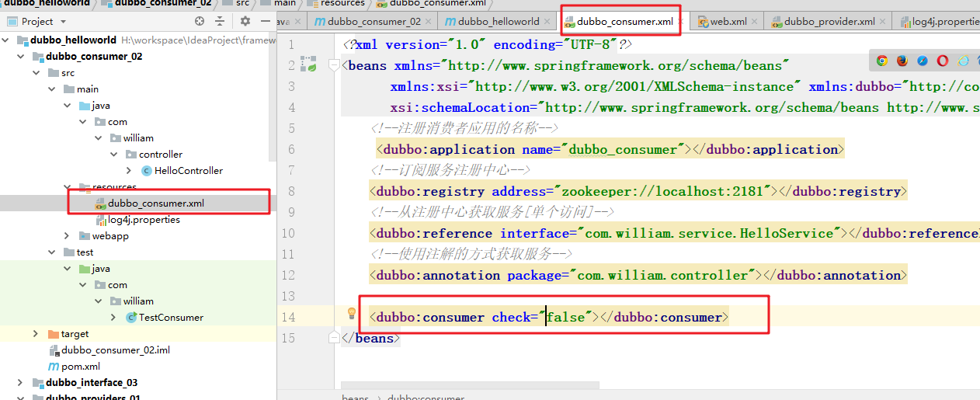The width and height of the screenshot is (980, 400).
Task: Open preview in Firefox browser icon
Action: [902, 61]
